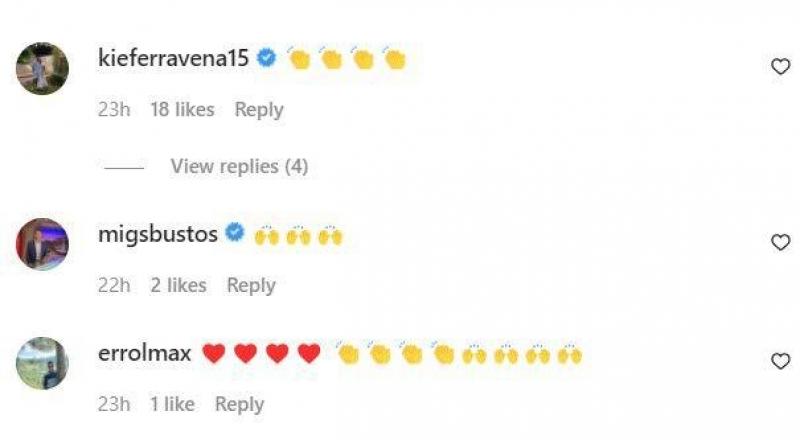Reply to kieferravena15's comment
This screenshot has height=440, width=800.
pos(259,110)
